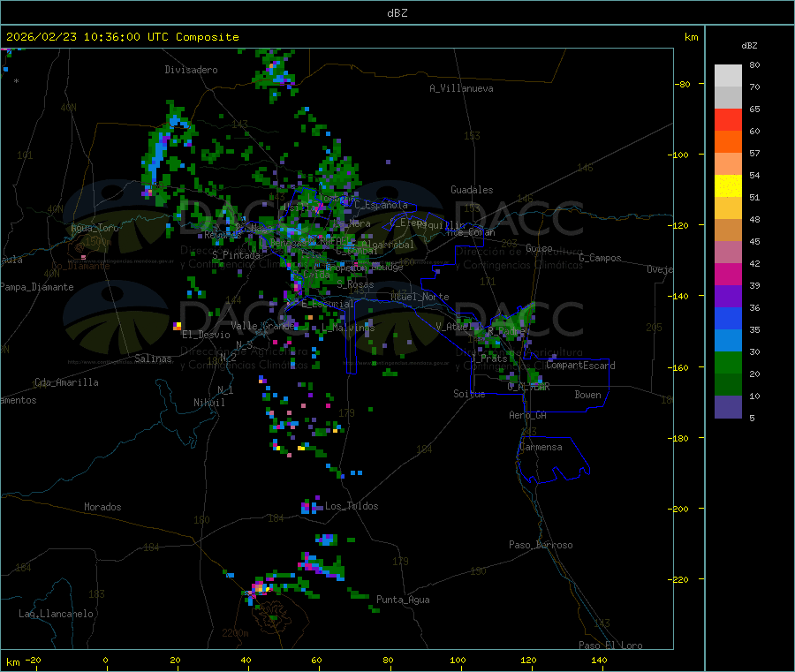Select the Los_Toldos map label
The width and height of the screenshot is (795, 672).
352,506
